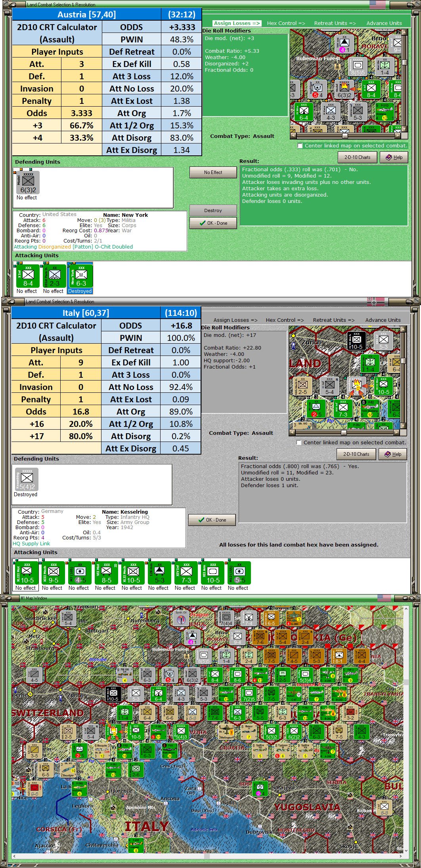Select attacking X Inf 8-4 unit in Austria combat
The height and width of the screenshot is (868, 421).
(28, 276)
